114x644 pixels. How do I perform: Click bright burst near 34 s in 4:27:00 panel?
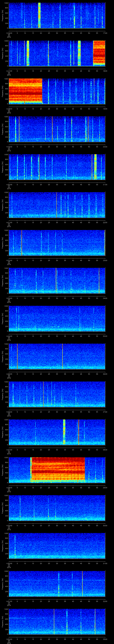(x=64, y=432)
